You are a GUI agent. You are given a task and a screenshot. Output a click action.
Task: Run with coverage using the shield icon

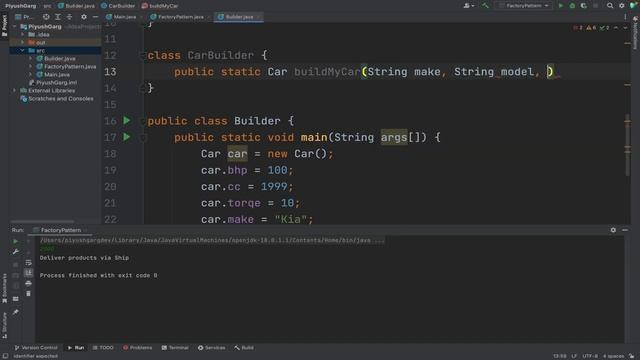(584, 6)
